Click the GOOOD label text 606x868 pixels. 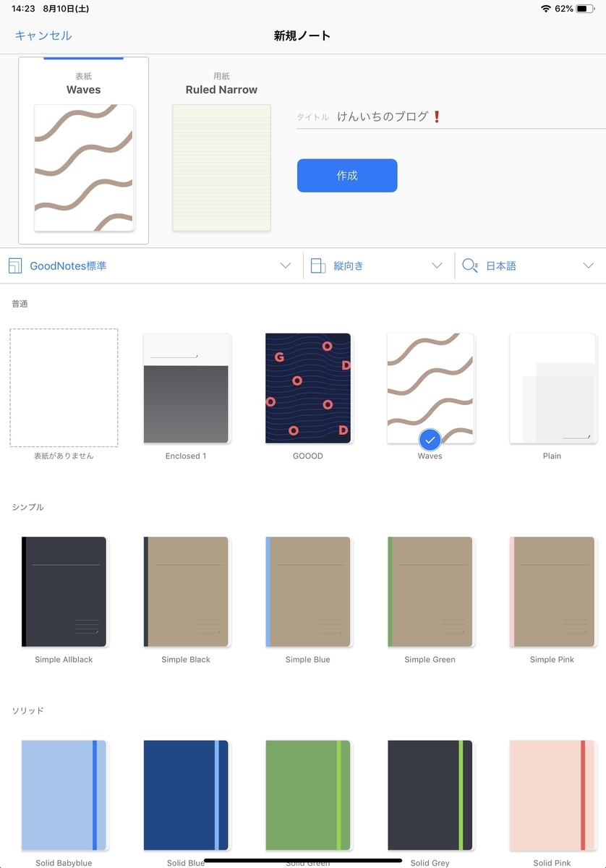coord(308,456)
